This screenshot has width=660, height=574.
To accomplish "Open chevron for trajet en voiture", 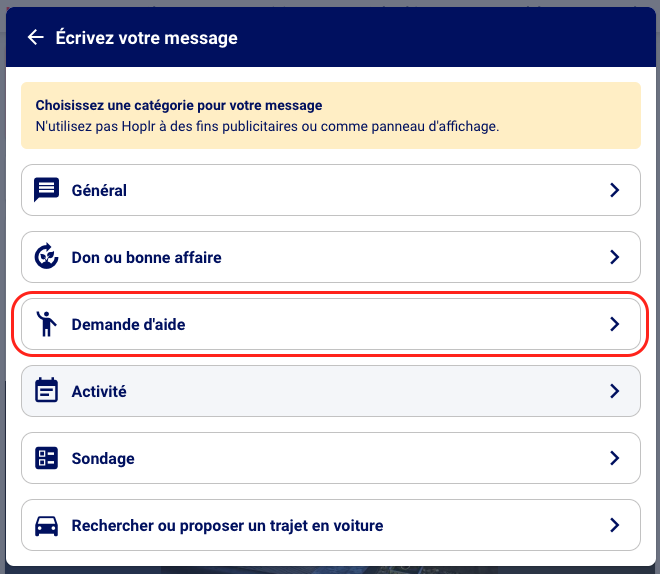I will (x=615, y=525).
